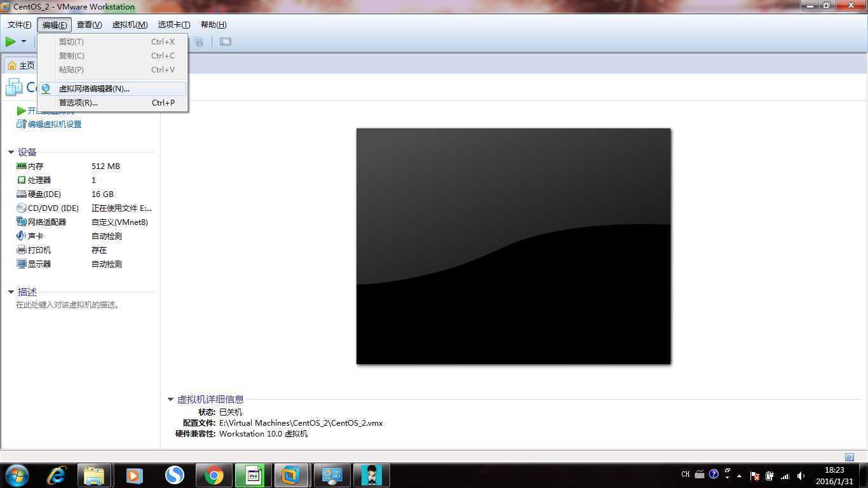Image resolution: width=868 pixels, height=488 pixels.
Task: Open Windows Media Player from the taskbar
Action: point(134,475)
